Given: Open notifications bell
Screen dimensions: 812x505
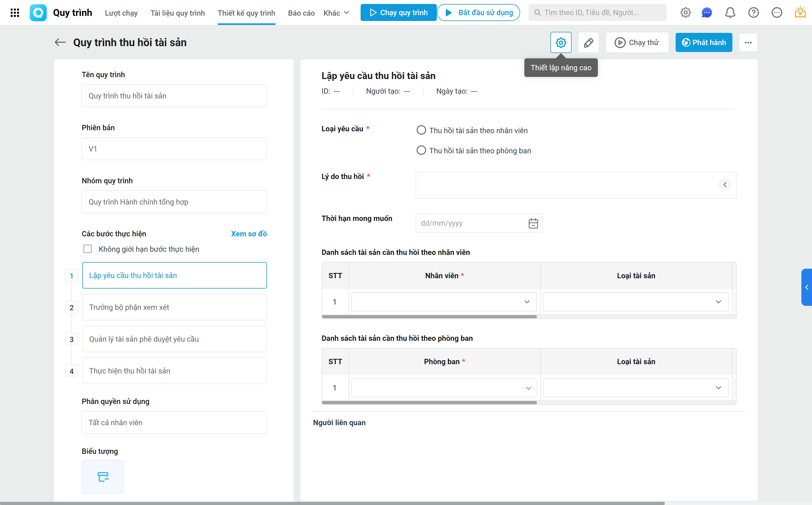Looking at the screenshot, I should tap(730, 13).
